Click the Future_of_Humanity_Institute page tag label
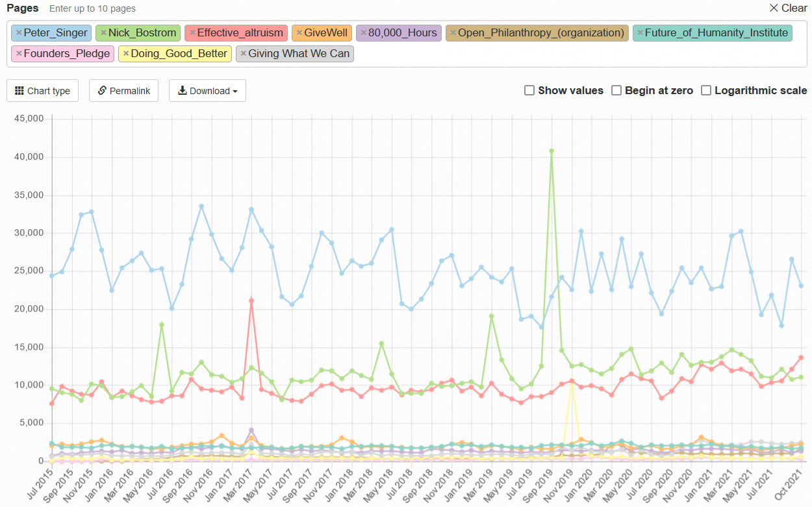This screenshot has height=507, width=812. (717, 32)
